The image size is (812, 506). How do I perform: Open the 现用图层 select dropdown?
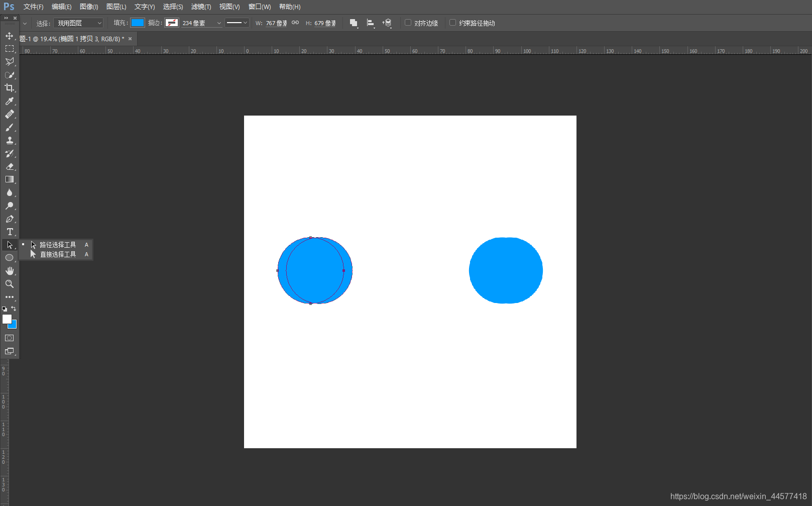tap(78, 23)
